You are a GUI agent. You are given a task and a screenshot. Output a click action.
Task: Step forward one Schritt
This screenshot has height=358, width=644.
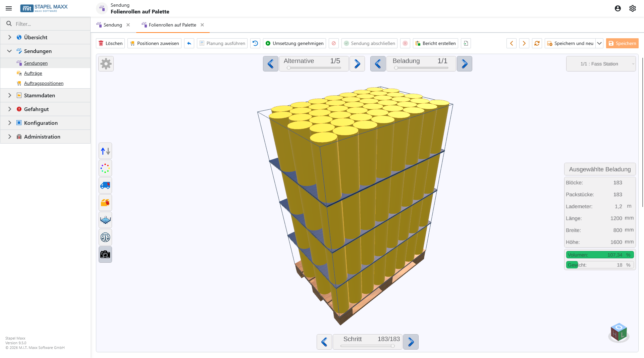411,342
